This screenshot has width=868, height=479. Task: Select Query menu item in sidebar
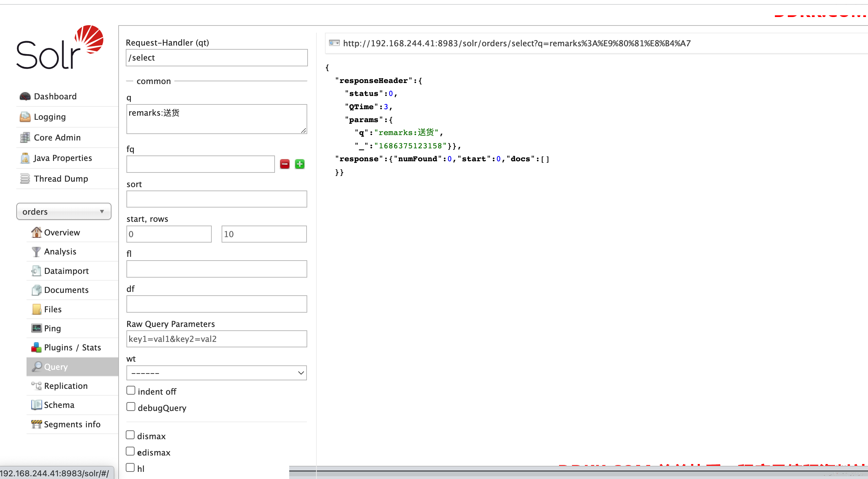[x=56, y=366]
